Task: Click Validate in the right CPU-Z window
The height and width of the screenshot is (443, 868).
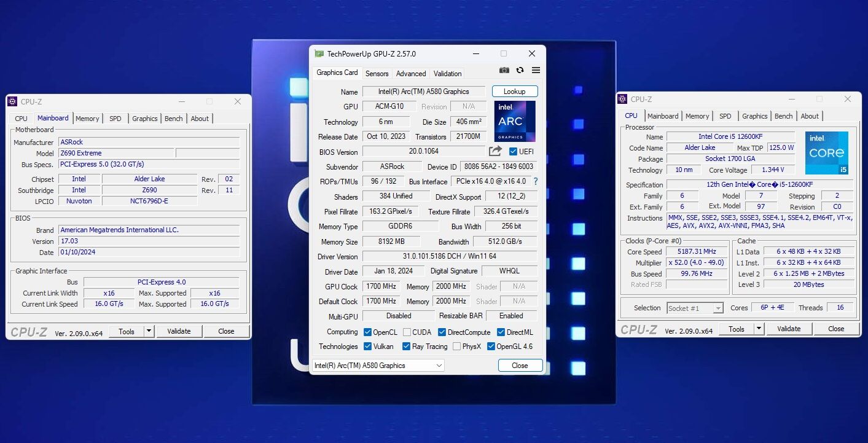Action: [789, 329]
